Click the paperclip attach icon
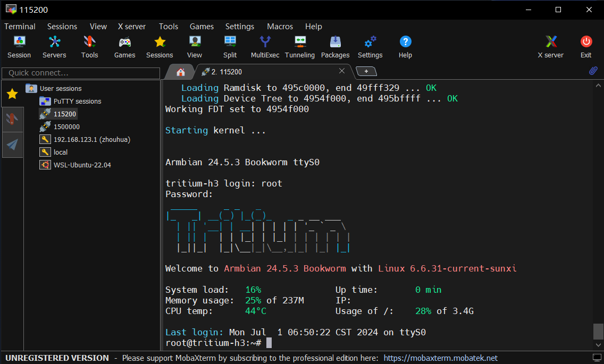Screen dimensions: 604x364 [x=593, y=71]
